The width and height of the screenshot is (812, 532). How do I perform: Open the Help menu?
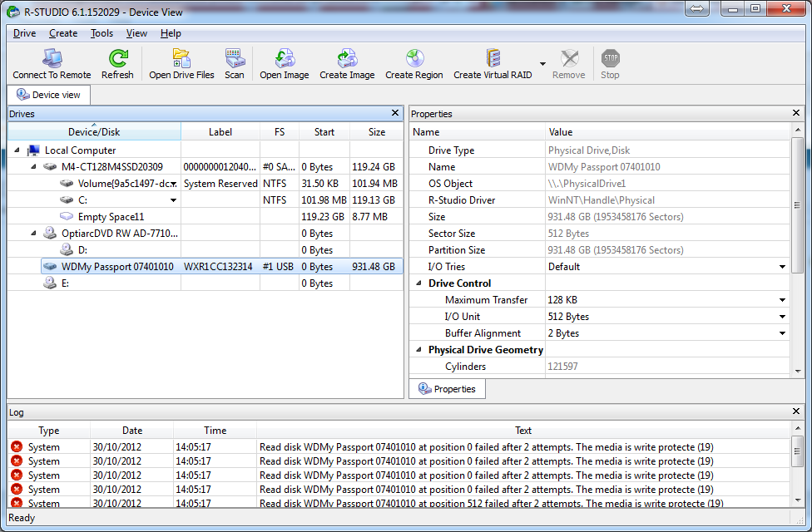point(171,33)
